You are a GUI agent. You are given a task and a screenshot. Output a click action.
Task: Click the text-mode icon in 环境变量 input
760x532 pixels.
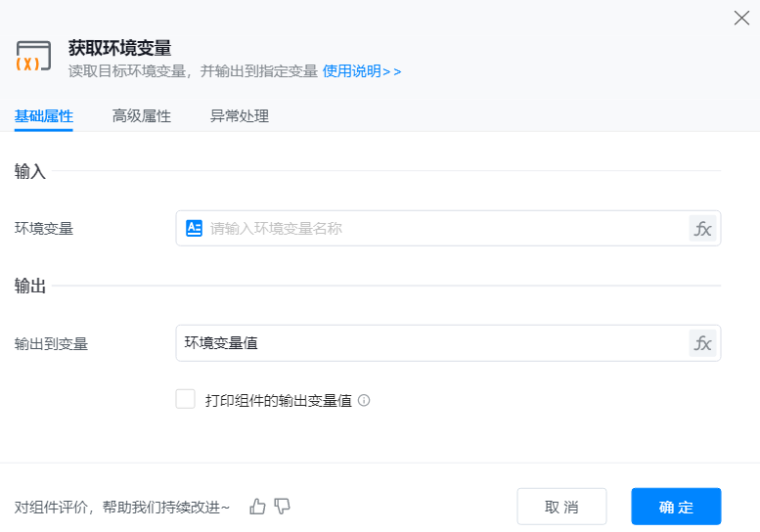coord(194,228)
